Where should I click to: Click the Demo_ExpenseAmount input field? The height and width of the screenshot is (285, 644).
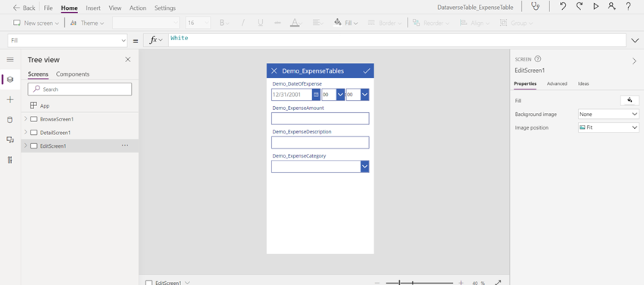(320, 118)
